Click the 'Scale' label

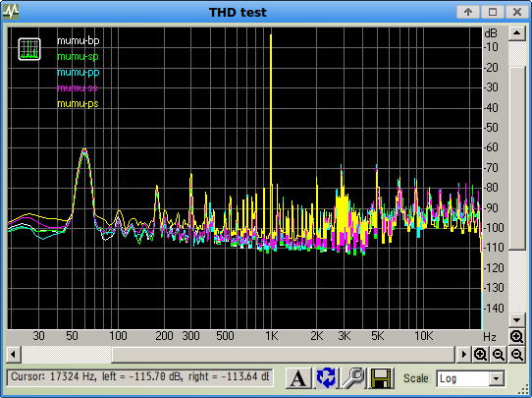coord(415,378)
